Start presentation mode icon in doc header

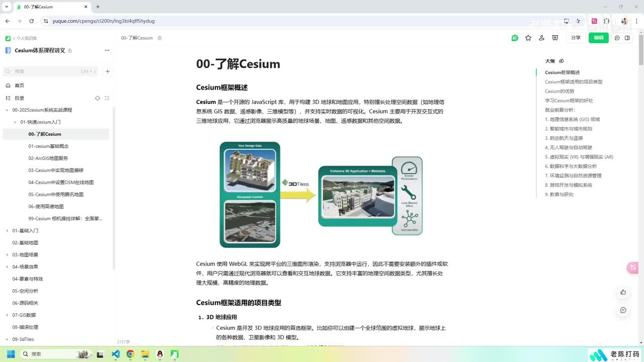pyautogui.click(x=555, y=38)
